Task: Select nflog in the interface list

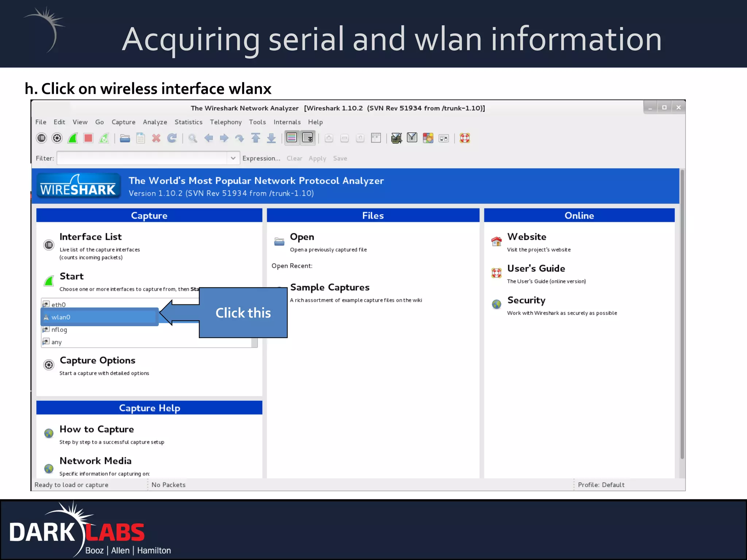Action: pos(59,330)
